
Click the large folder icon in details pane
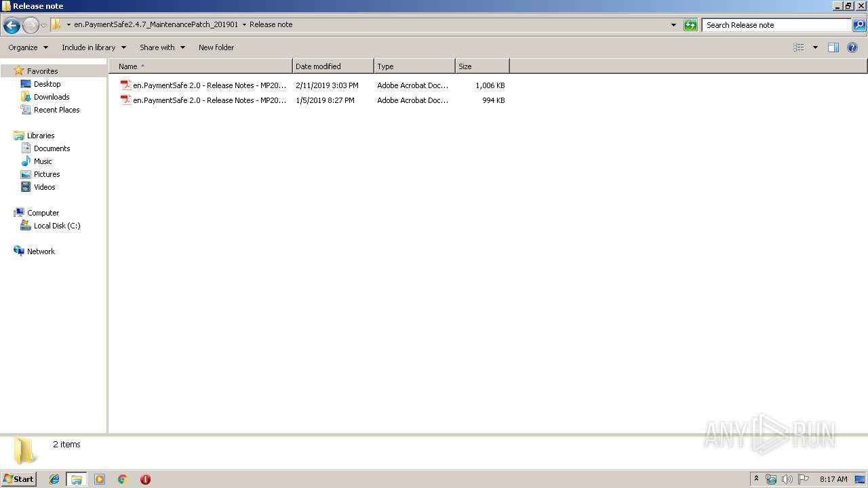[x=24, y=451]
